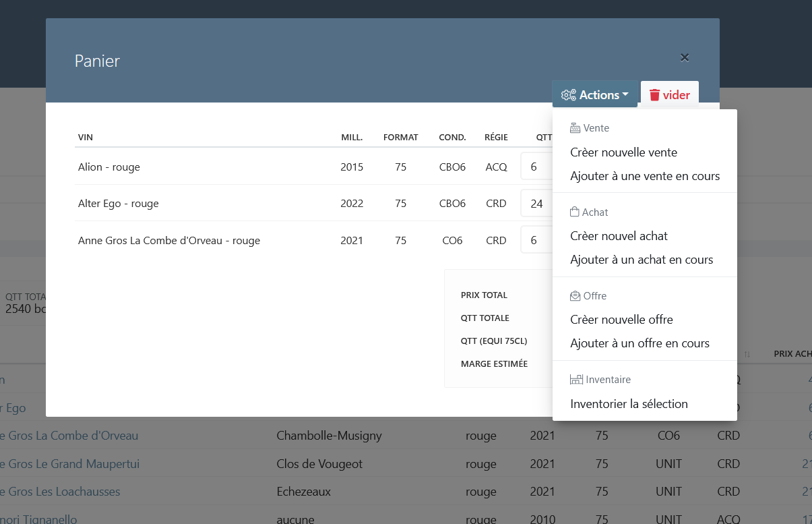The image size is (812, 524).
Task: Click the cash register icon beside Vente
Action: tap(575, 128)
